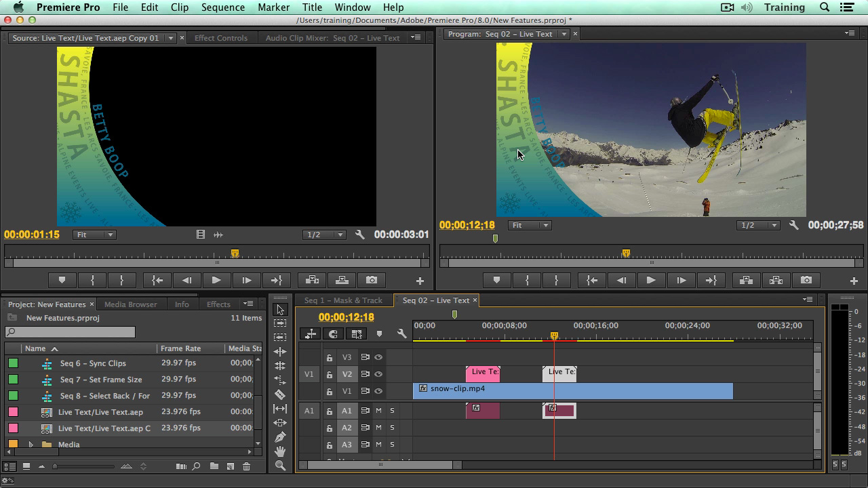Open Program monitor Fit zoom dropdown

pyautogui.click(x=530, y=225)
